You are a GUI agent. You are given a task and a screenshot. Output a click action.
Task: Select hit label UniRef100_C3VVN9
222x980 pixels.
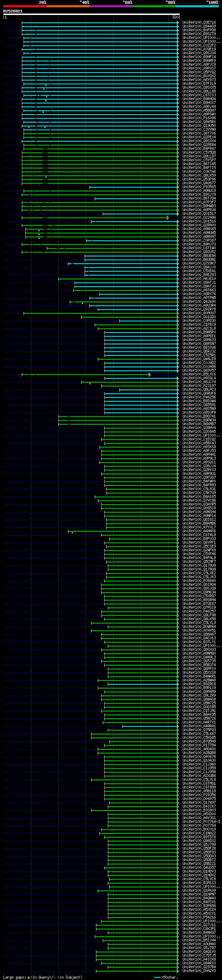click(199, 129)
